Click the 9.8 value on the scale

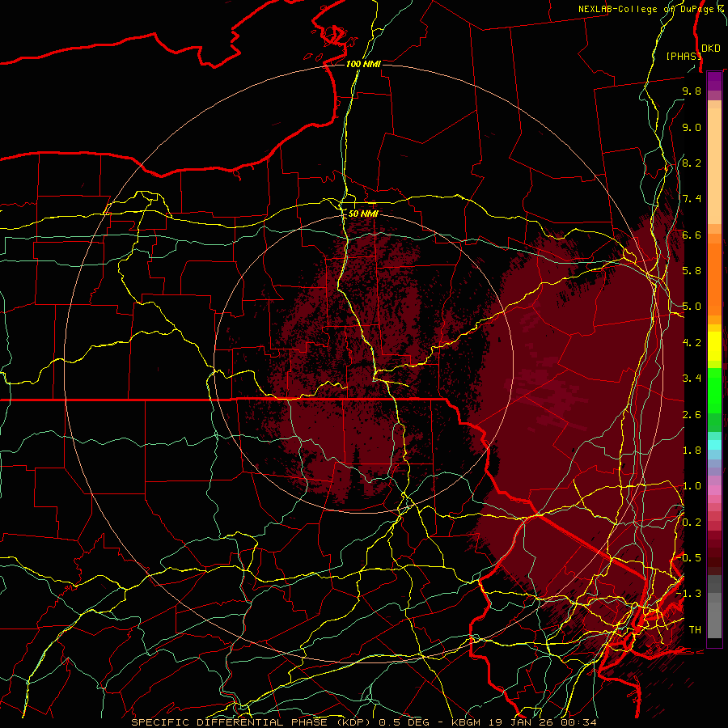tap(692, 91)
